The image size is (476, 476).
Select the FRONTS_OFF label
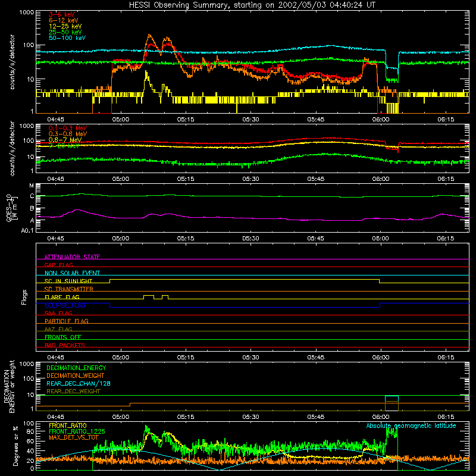pyautogui.click(x=63, y=337)
